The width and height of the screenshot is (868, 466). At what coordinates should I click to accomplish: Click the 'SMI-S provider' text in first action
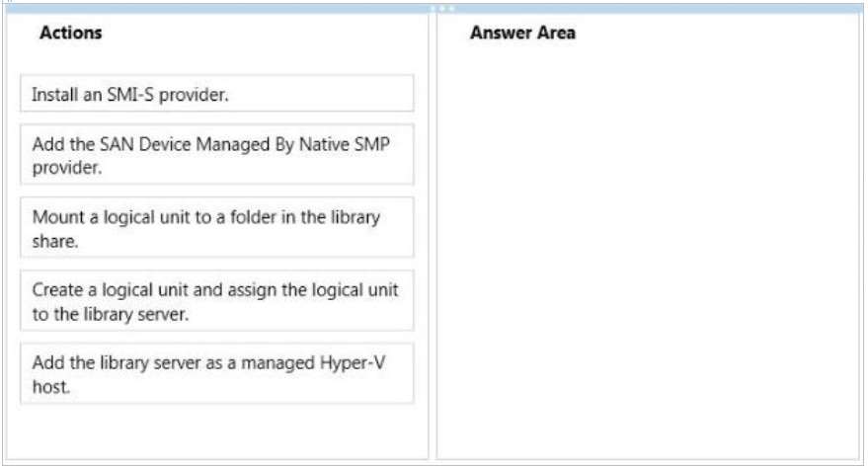click(167, 95)
